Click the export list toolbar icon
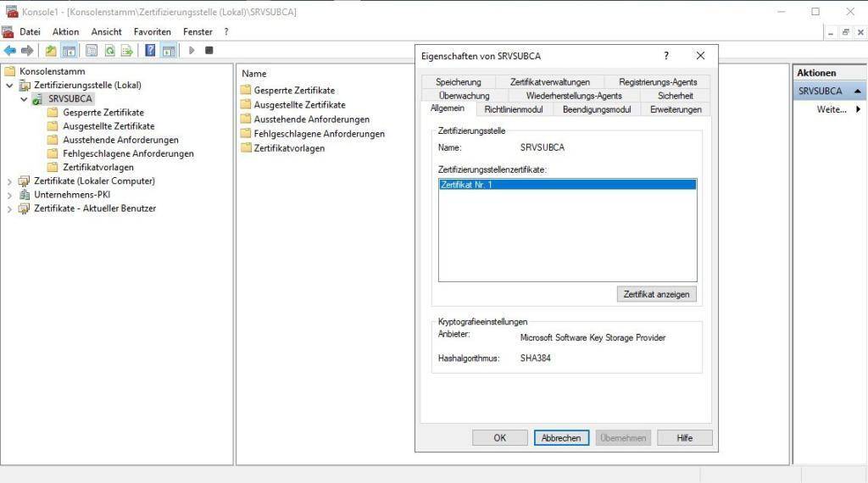The image size is (868, 483). (x=127, y=51)
